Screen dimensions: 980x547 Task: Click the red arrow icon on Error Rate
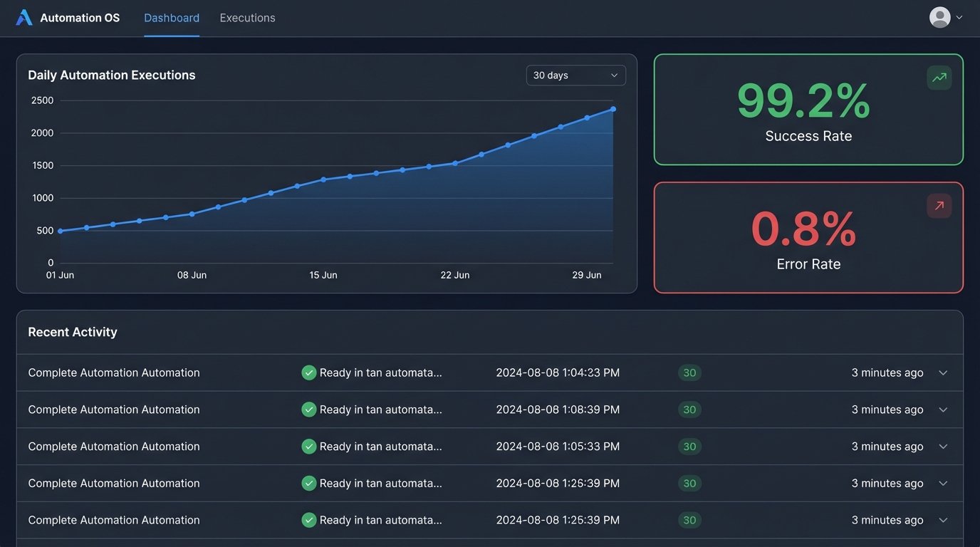point(939,206)
